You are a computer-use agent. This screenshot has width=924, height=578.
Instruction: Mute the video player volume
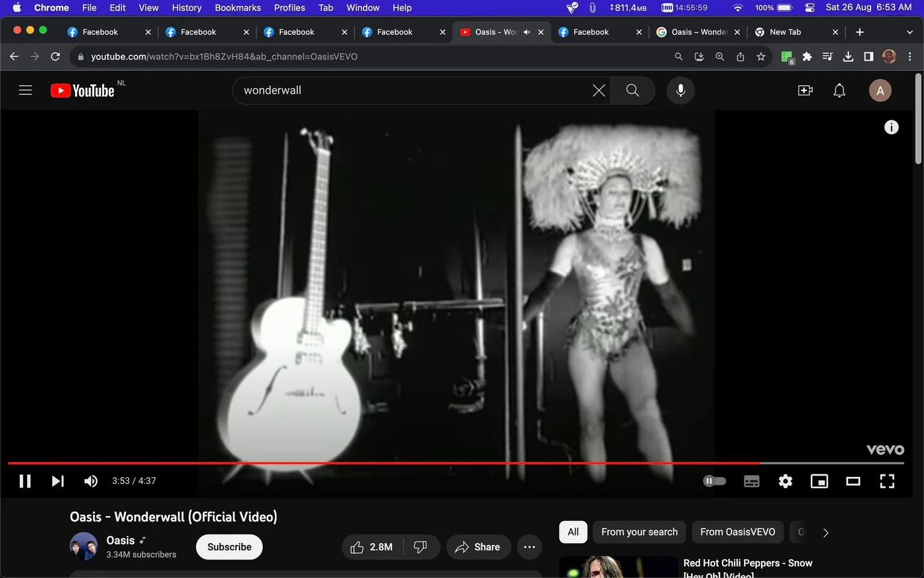[91, 481]
